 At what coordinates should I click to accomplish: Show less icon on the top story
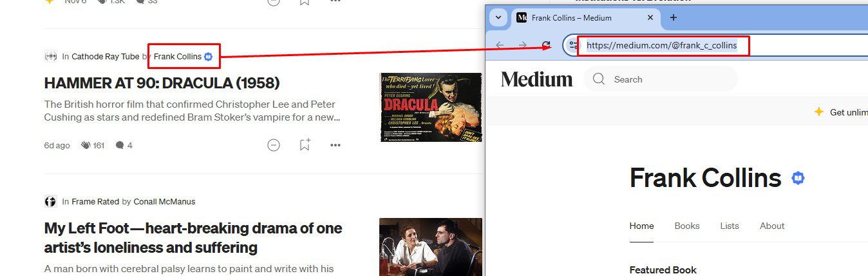274,2
